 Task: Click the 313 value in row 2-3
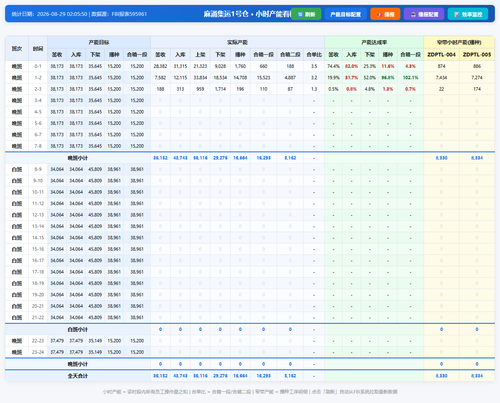[x=180, y=89]
